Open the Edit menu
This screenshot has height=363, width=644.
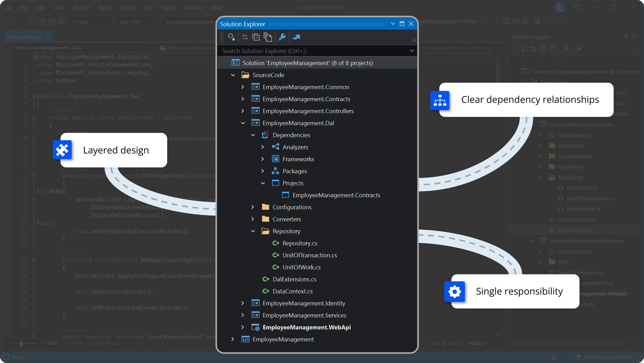[41, 8]
